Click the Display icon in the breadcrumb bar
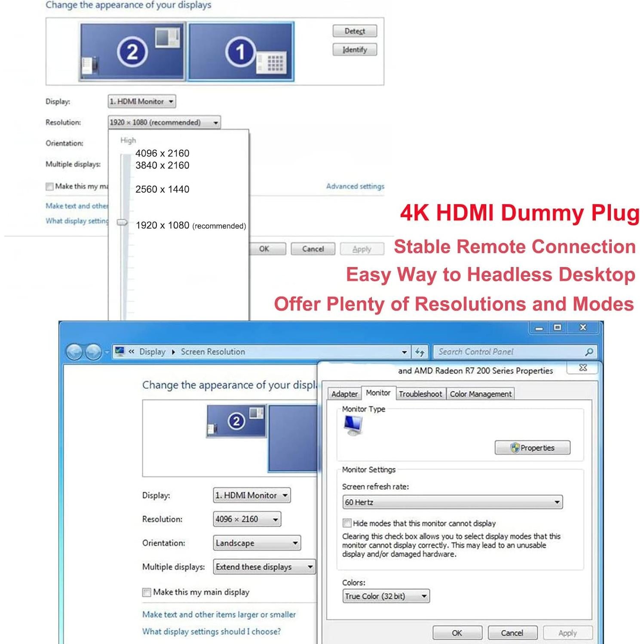Viewport: 644px width, 644px height. pyautogui.click(x=119, y=351)
